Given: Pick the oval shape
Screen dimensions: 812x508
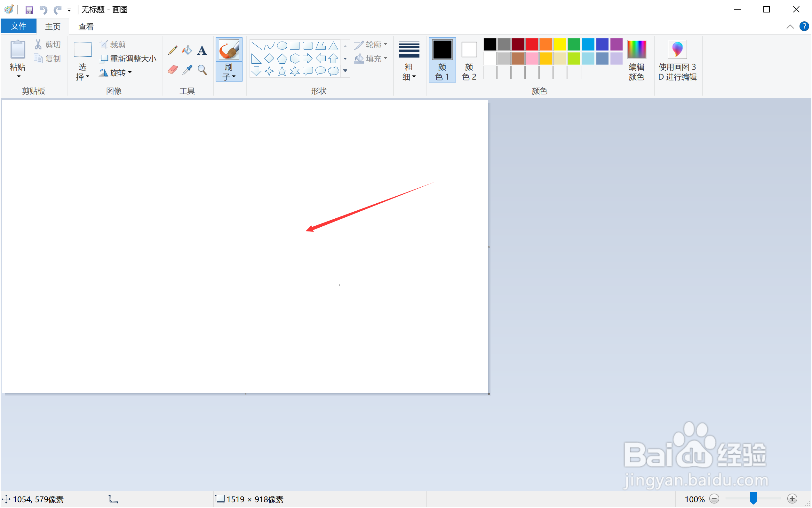Looking at the screenshot, I should 282,45.
